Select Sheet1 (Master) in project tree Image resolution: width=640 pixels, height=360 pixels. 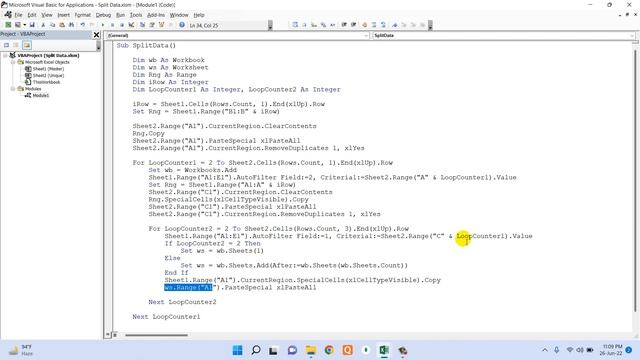[48, 69]
